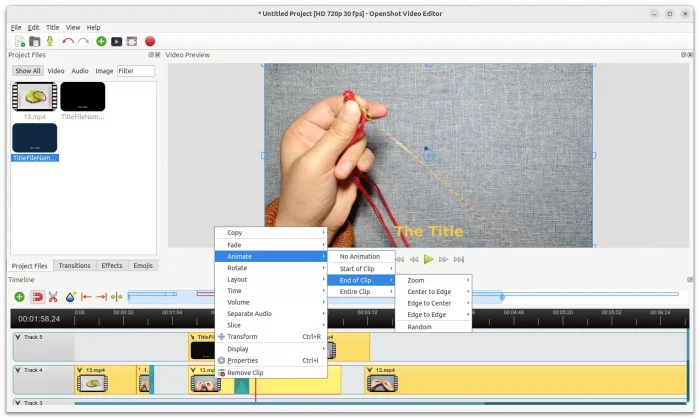Click the Undo arrow icon

[68, 41]
